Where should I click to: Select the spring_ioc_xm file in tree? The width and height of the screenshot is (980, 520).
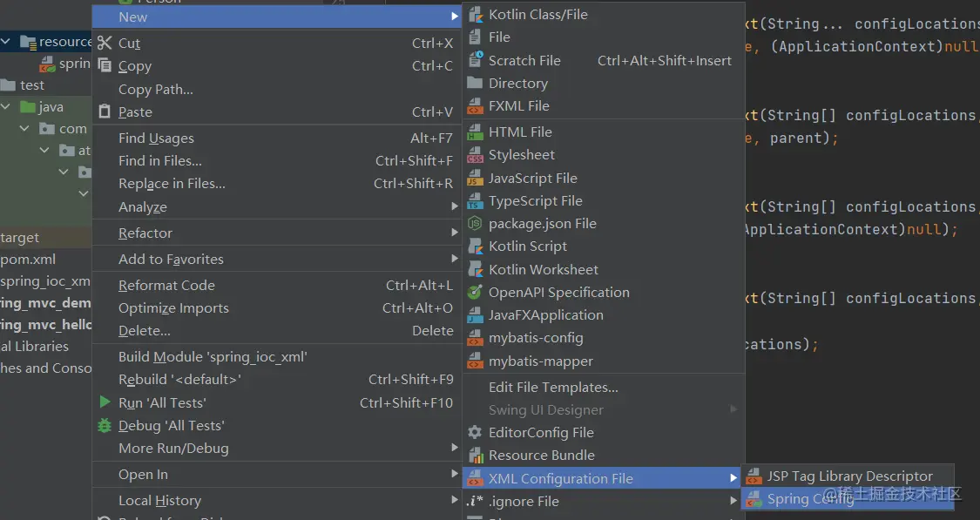coord(45,281)
